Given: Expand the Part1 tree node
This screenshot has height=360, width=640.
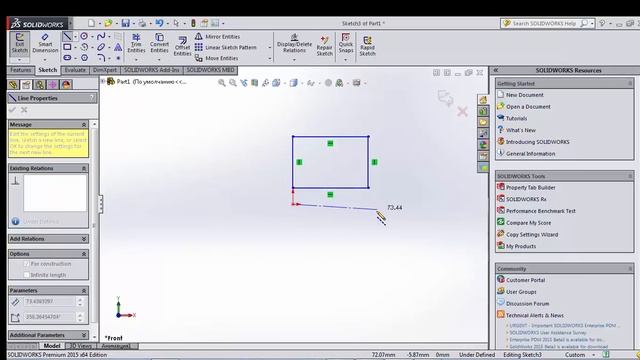Looking at the screenshot, I should tap(103, 82).
